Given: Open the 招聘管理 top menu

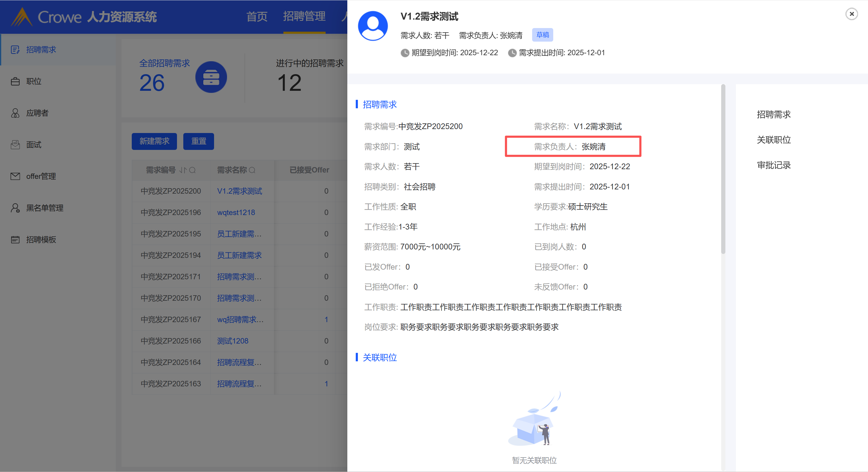Looking at the screenshot, I should (304, 17).
